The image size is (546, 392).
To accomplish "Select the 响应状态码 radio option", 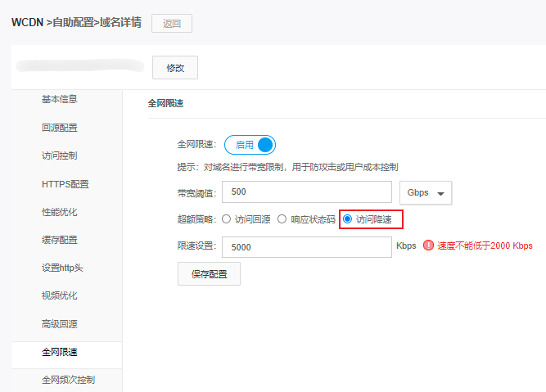I will tap(282, 219).
